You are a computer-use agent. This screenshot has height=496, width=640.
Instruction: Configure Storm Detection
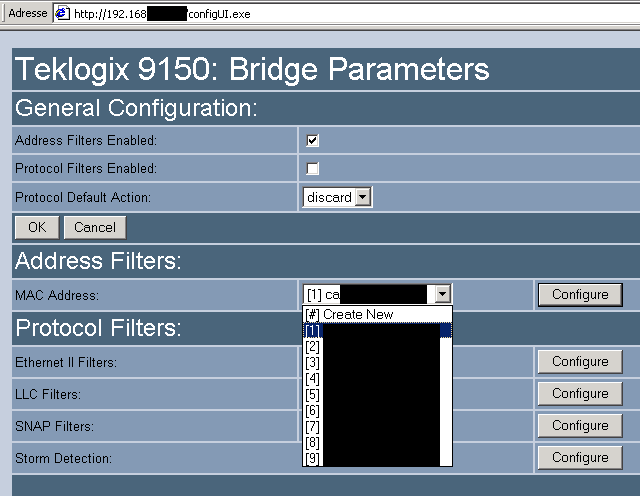point(580,457)
